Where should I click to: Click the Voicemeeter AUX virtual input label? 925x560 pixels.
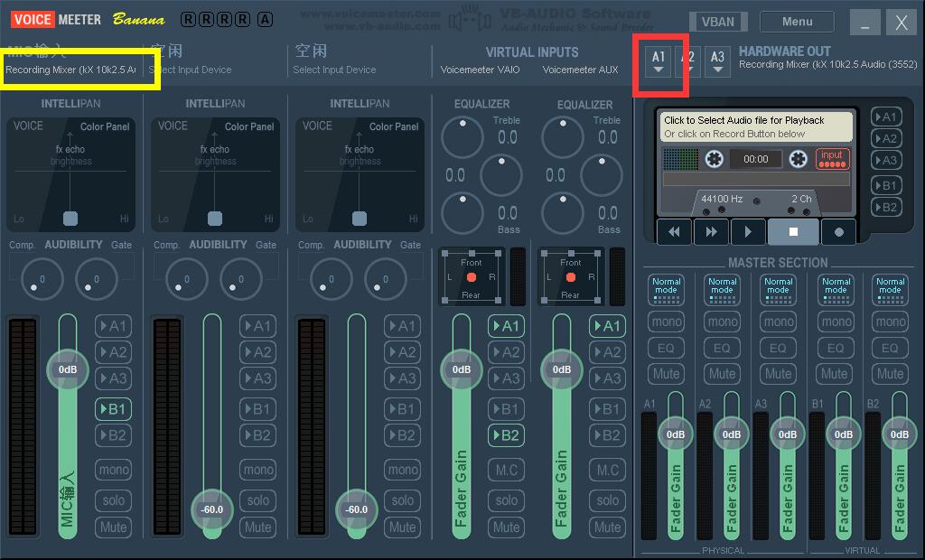point(581,70)
